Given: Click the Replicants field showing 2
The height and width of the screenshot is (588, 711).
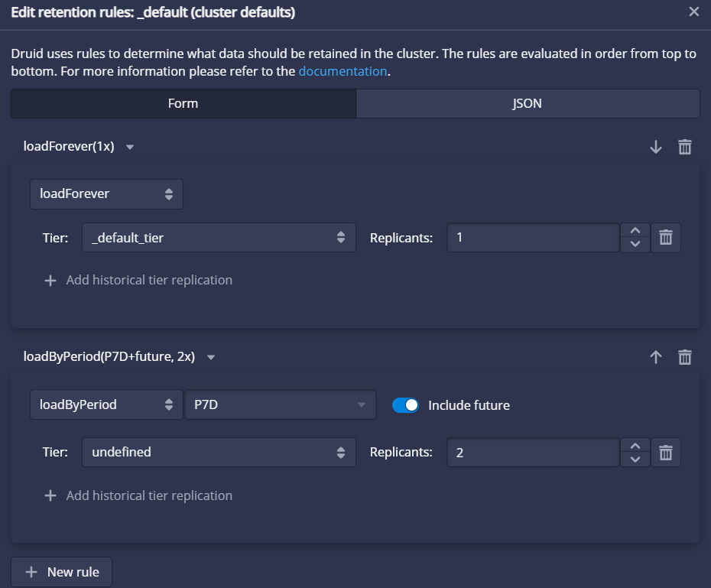Looking at the screenshot, I should point(533,453).
